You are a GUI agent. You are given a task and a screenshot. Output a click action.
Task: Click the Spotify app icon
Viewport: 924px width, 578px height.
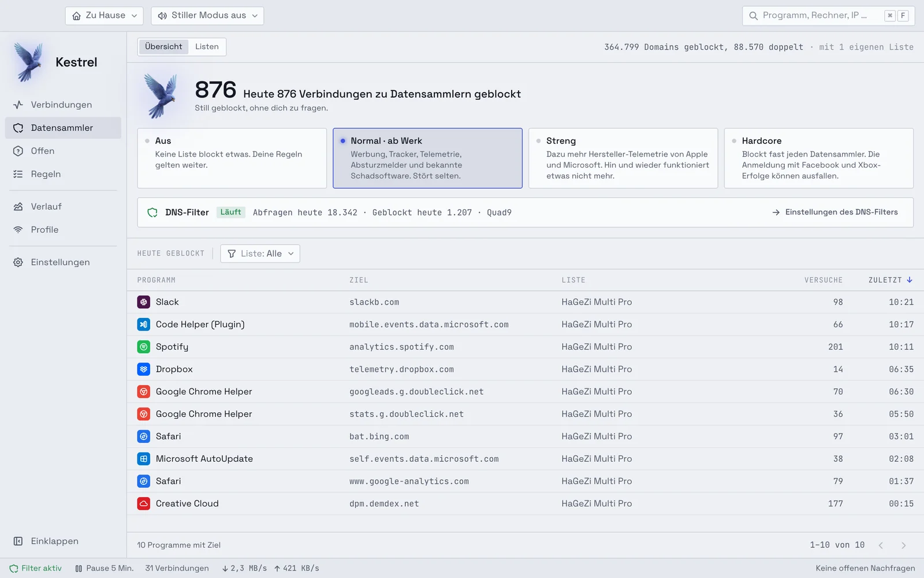tap(144, 347)
